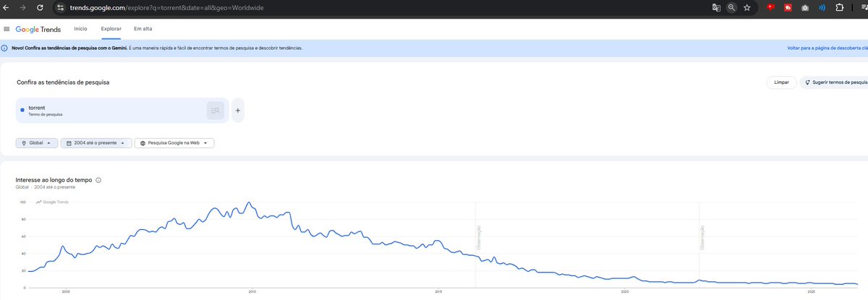Screen dimensions: 868x300
Task: Click the blue sound waves extension icon
Action: tap(822, 8)
